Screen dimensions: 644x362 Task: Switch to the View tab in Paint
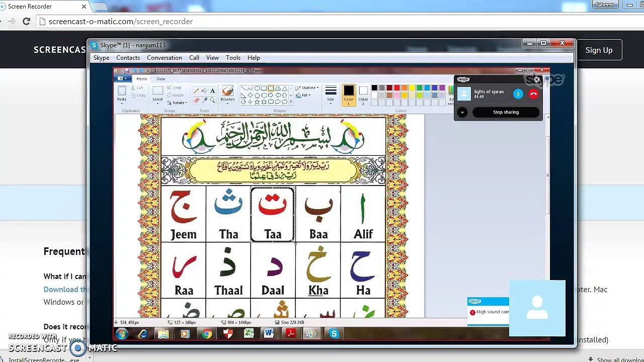160,79
